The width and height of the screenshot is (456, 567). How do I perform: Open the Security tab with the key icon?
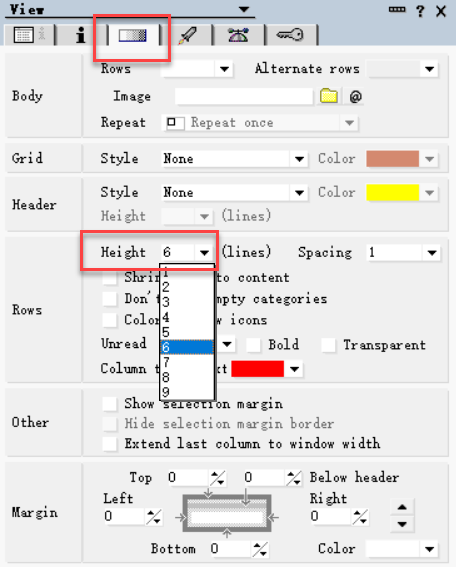click(290, 35)
